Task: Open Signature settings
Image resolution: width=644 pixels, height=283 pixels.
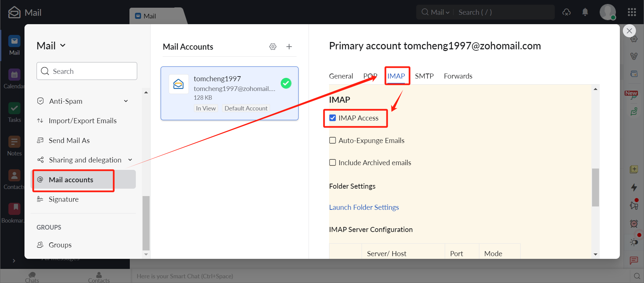Action: (64, 199)
